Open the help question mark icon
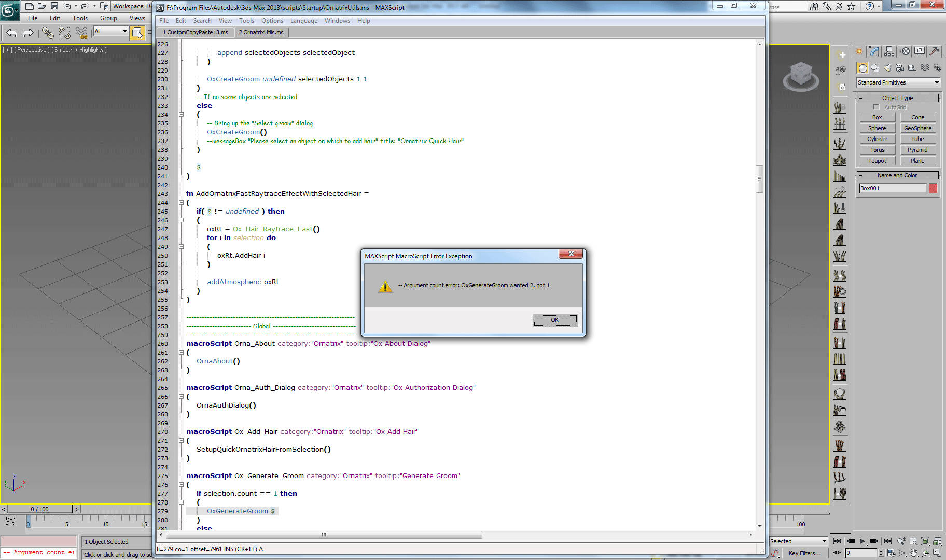946x560 pixels. [870, 6]
